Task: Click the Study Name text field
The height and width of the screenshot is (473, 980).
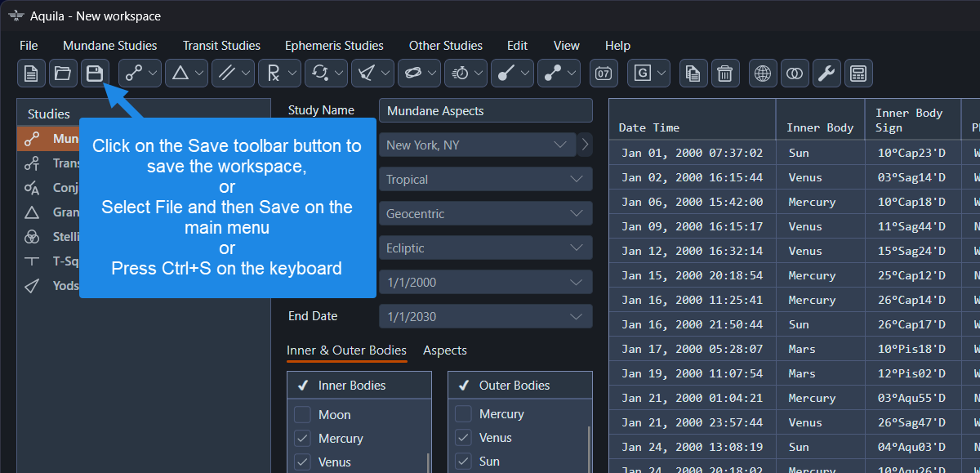Action: tap(485, 111)
